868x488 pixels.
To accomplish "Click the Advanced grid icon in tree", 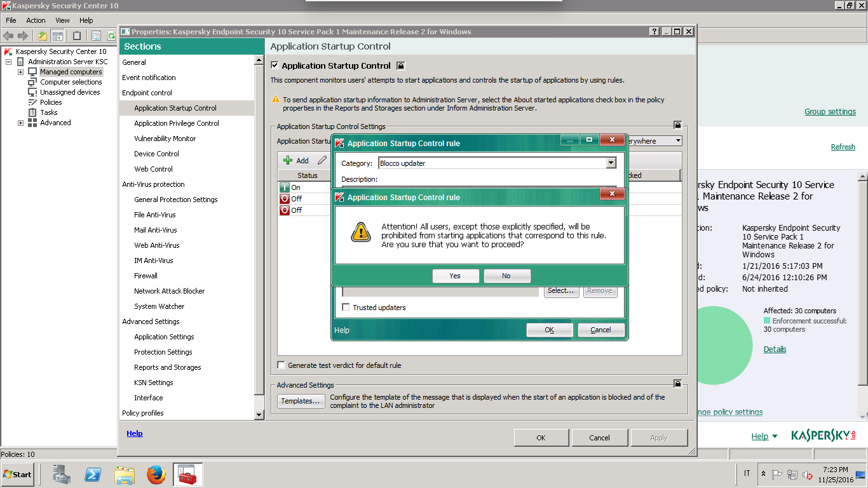I will point(32,123).
